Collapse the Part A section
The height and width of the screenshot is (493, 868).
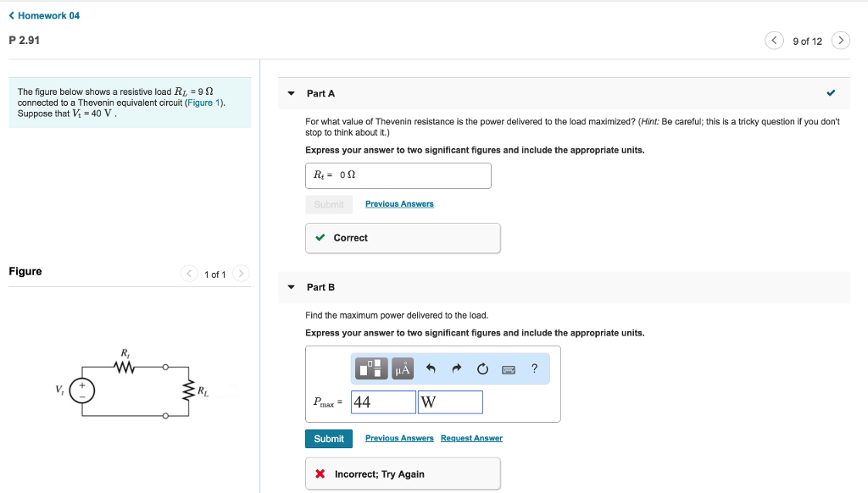click(292, 93)
